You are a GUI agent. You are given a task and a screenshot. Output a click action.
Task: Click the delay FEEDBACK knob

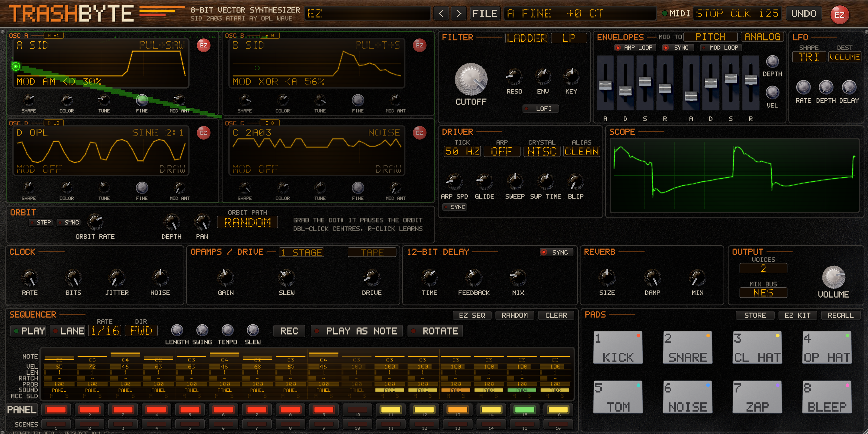473,278
